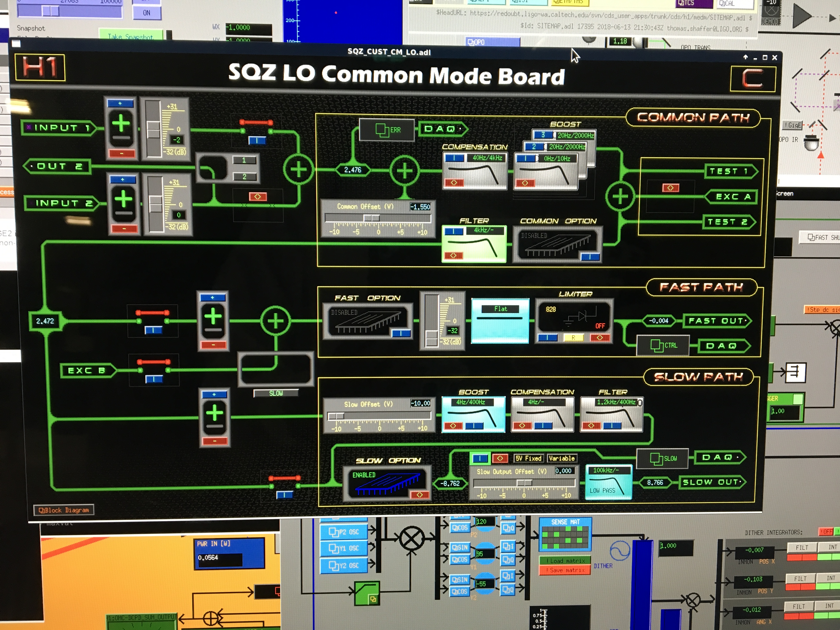This screenshot has width=840, height=630.
Task: Click the SLOW button under EXC B routing
Action: 276,393
